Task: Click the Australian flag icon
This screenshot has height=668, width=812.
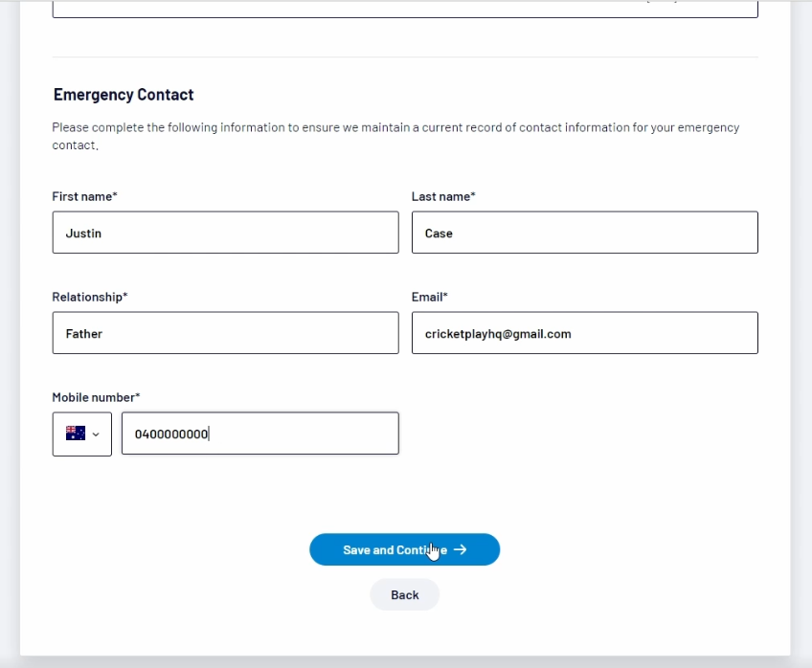Action: pos(75,434)
